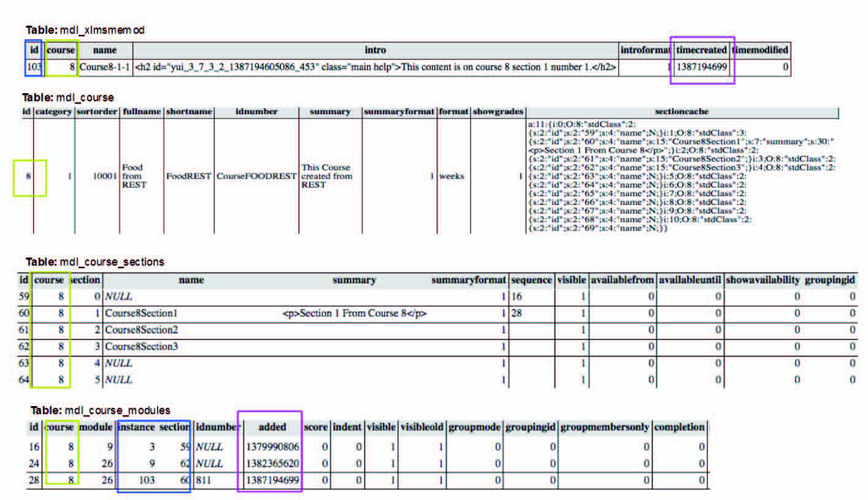Screen dimensions: 868x500
Task: Select id 62 in mdl_course_sections
Action: (x=24, y=347)
